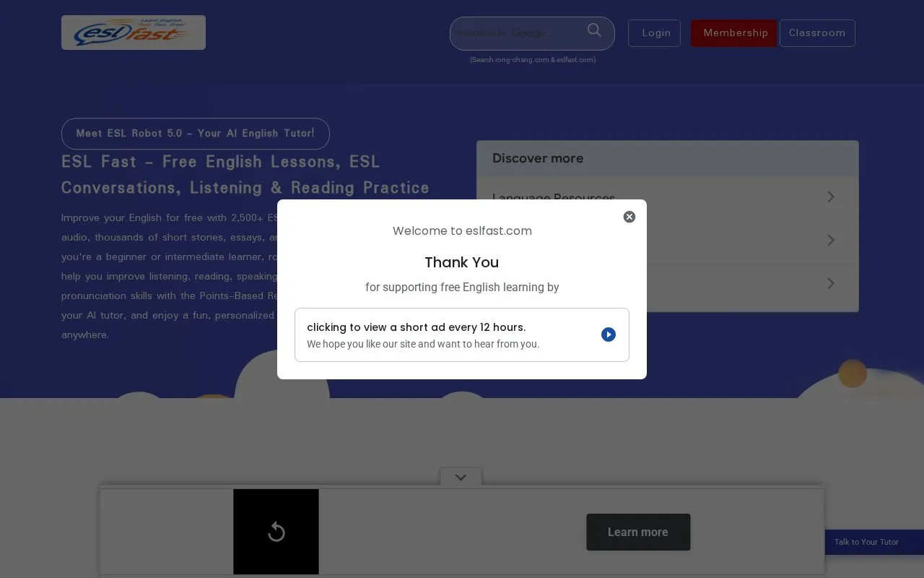Open the Login button

654,33
